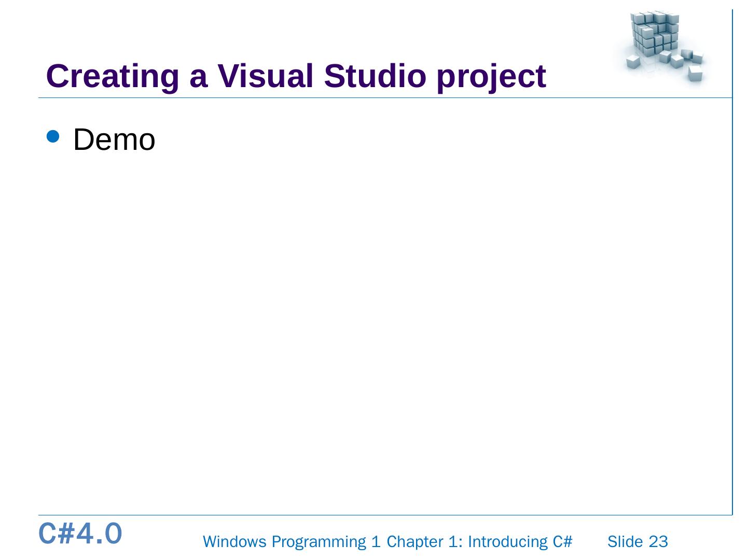This screenshot has height=560, width=747.
Task: Click the "Windows Programming 1" footer text
Action: coord(291,542)
